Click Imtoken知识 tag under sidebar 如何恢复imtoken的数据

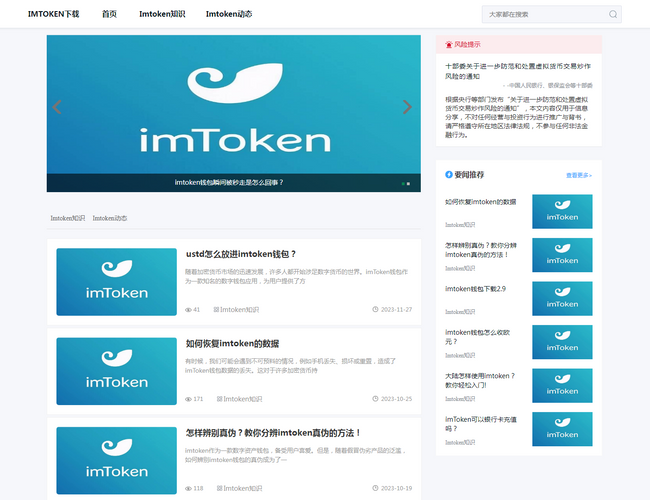coord(460,225)
